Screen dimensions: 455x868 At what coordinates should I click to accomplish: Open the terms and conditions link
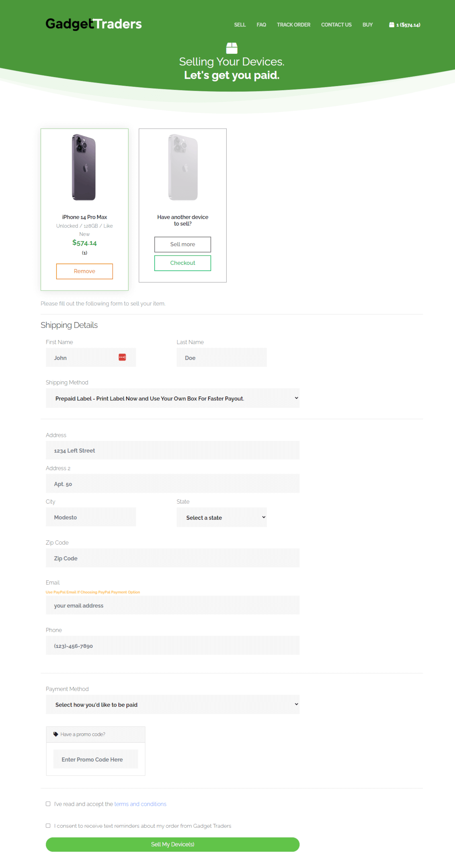click(x=140, y=804)
